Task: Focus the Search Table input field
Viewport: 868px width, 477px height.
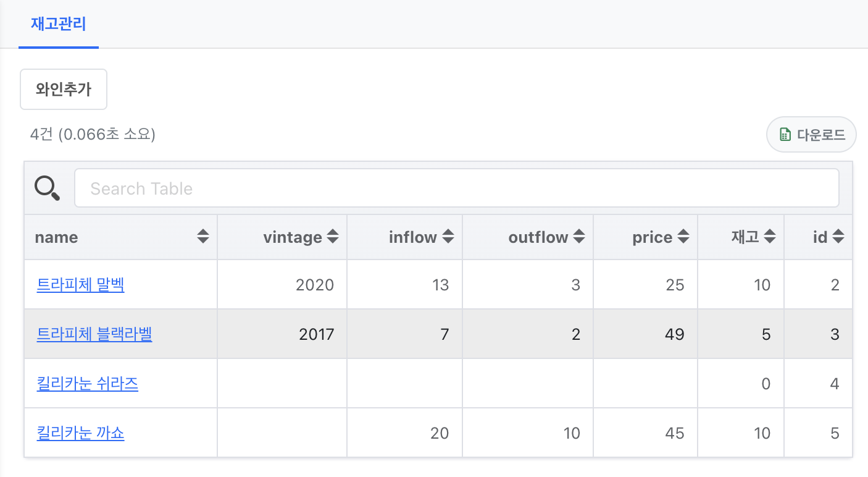Action: 456,188
